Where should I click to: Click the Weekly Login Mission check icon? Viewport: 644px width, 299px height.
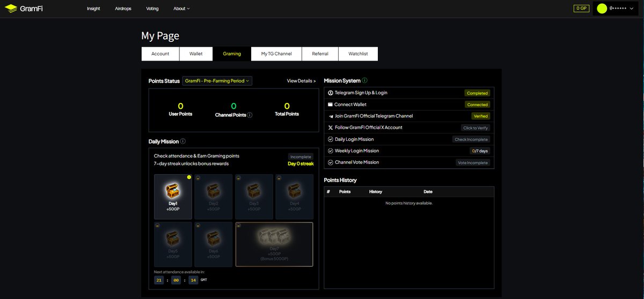tap(331, 151)
